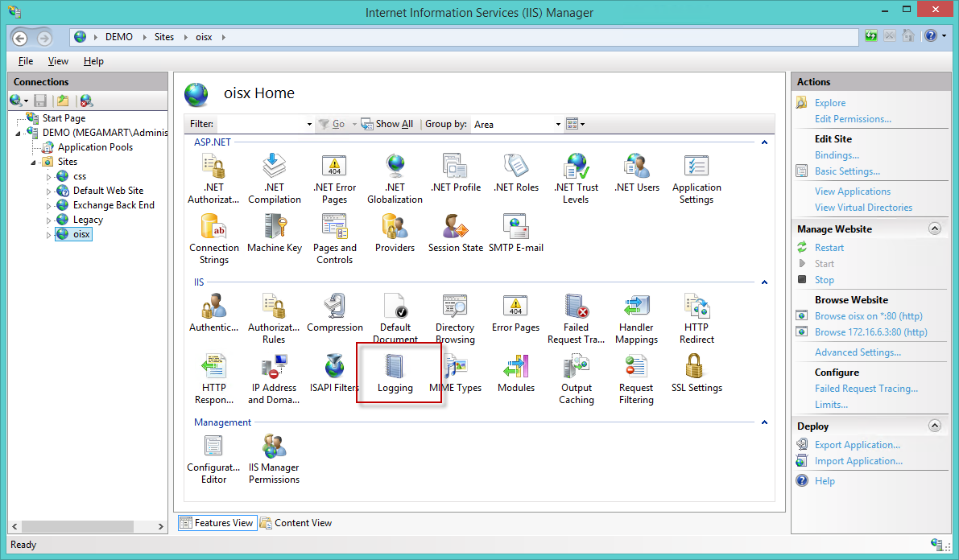Screen dimensions: 959x560
Task: Open the Help menu
Action: (x=93, y=61)
